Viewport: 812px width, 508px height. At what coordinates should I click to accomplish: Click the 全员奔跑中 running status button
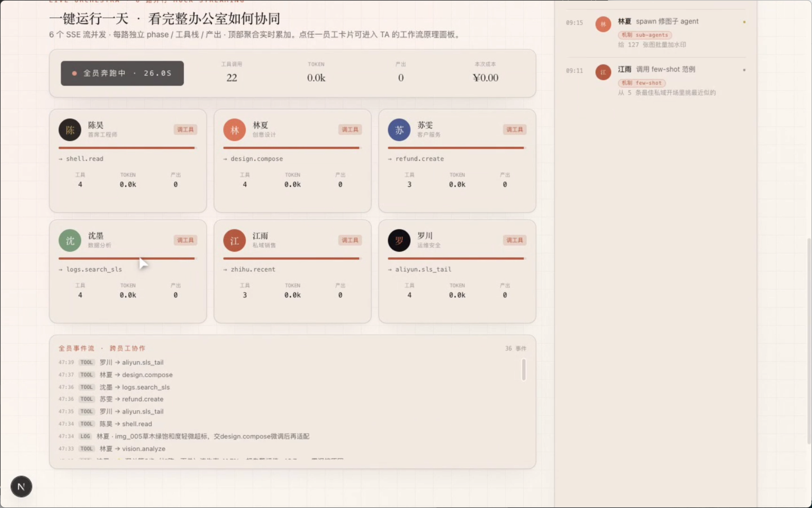point(122,73)
